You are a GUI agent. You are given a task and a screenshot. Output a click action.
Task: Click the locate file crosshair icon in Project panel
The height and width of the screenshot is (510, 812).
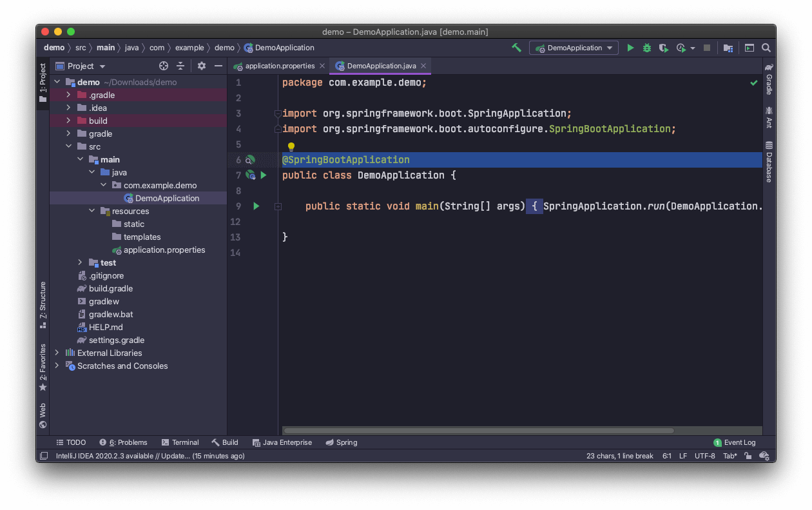(x=164, y=66)
